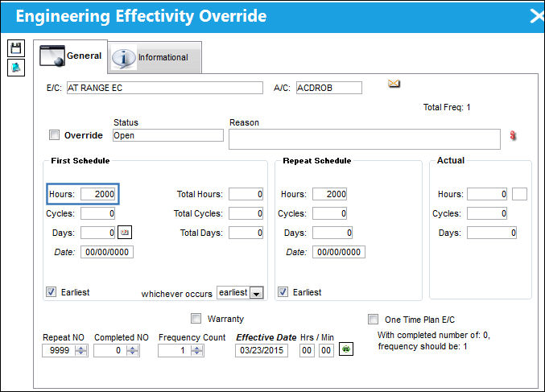Click the Actual Hours field

487,194
